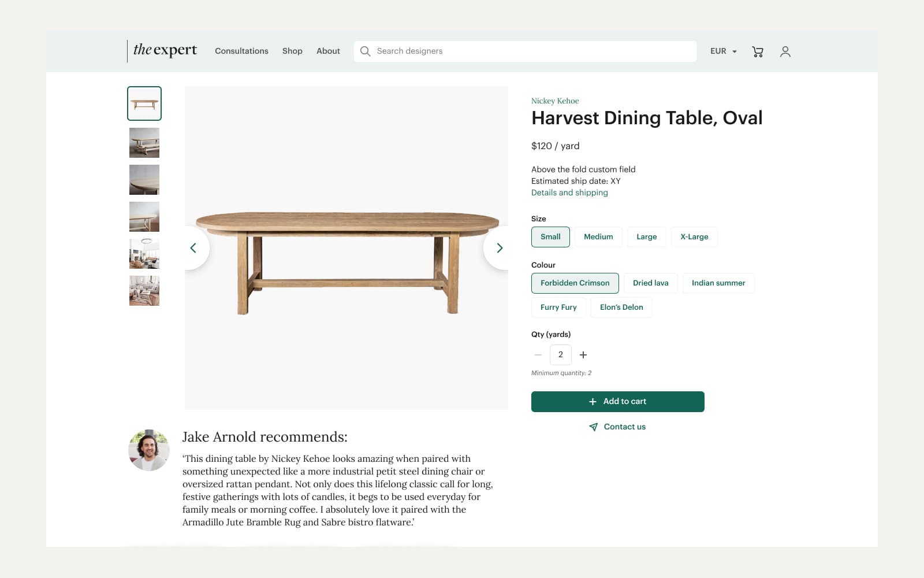Select the X-Large size
Screen dimensions: 924x578
pyautogui.click(x=694, y=236)
